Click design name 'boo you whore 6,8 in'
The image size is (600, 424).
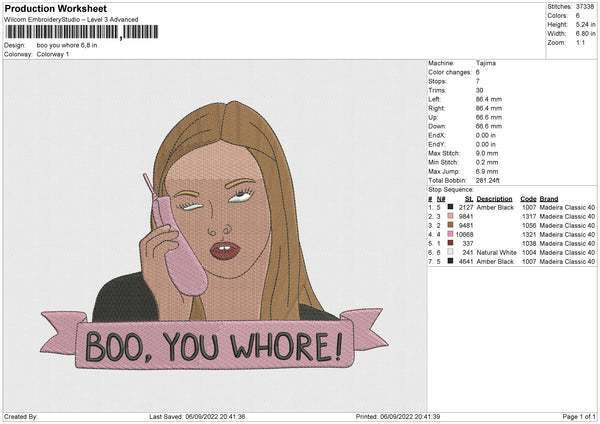point(67,45)
